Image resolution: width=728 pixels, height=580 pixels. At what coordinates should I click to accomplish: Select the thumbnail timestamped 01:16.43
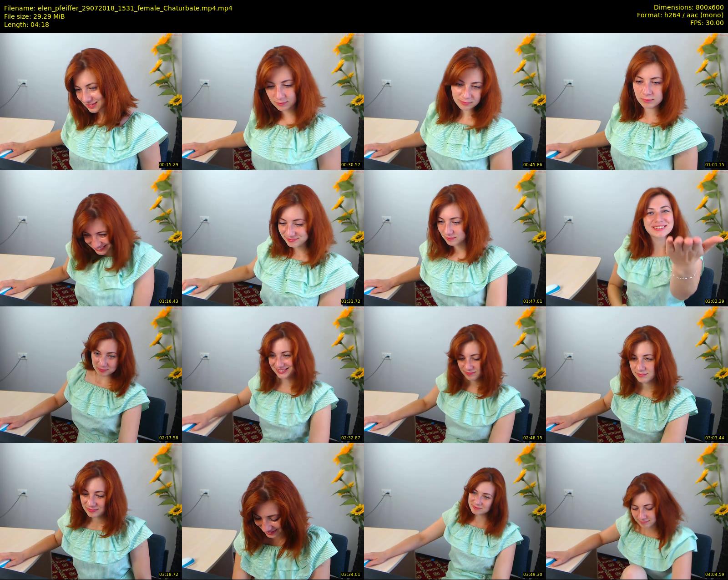(x=91, y=238)
